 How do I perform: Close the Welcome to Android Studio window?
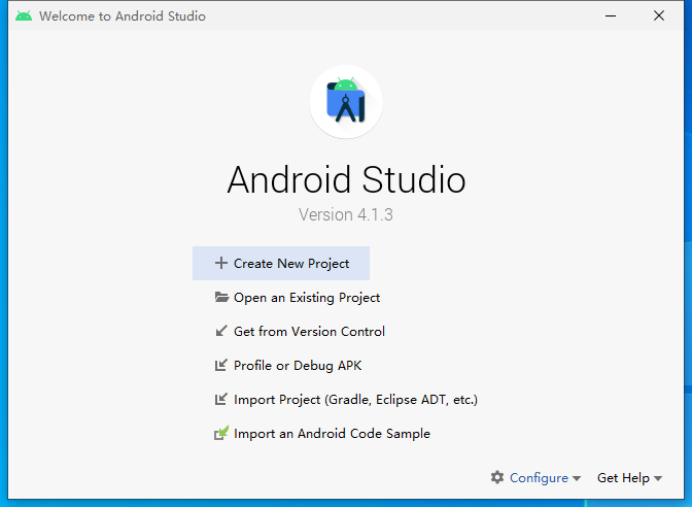pos(659,16)
